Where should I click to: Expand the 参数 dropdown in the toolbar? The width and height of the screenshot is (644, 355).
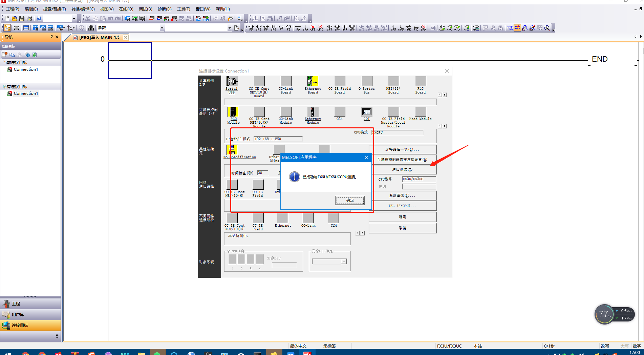(162, 28)
